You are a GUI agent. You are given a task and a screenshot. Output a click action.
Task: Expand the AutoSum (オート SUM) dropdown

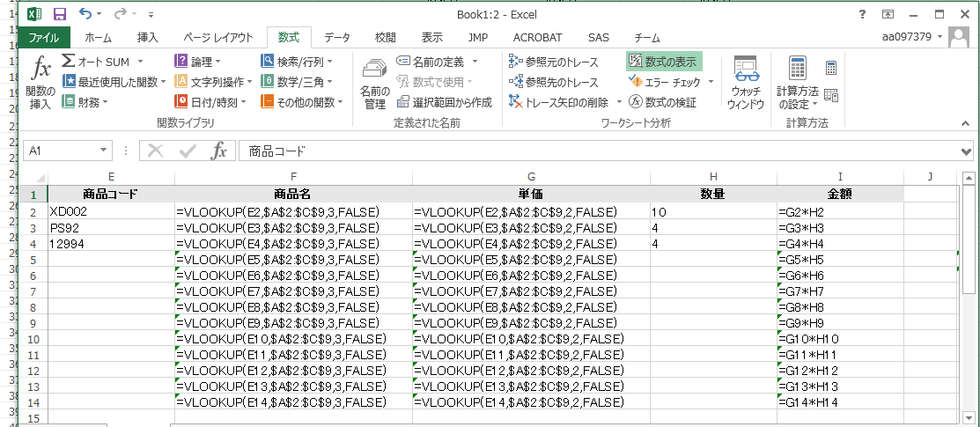(x=139, y=62)
